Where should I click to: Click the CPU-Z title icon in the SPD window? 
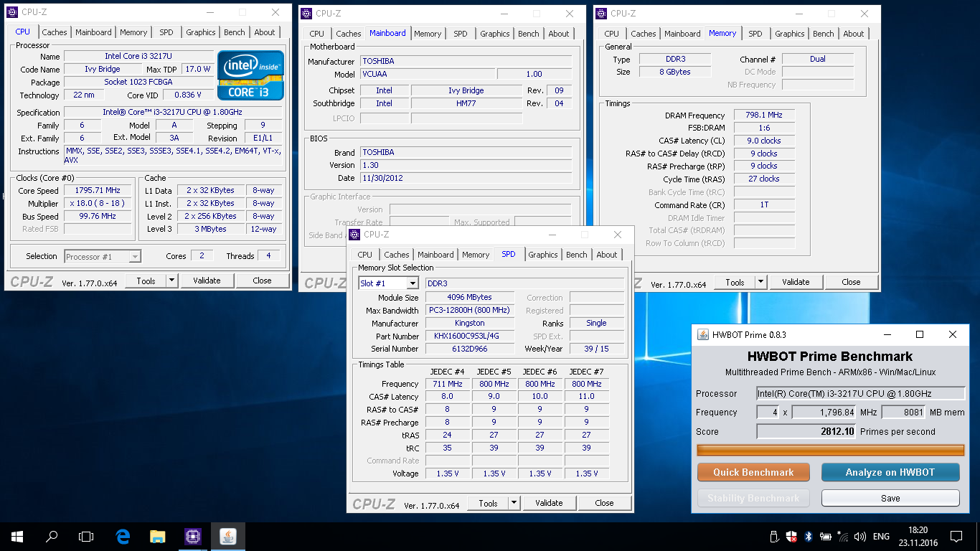pos(354,235)
